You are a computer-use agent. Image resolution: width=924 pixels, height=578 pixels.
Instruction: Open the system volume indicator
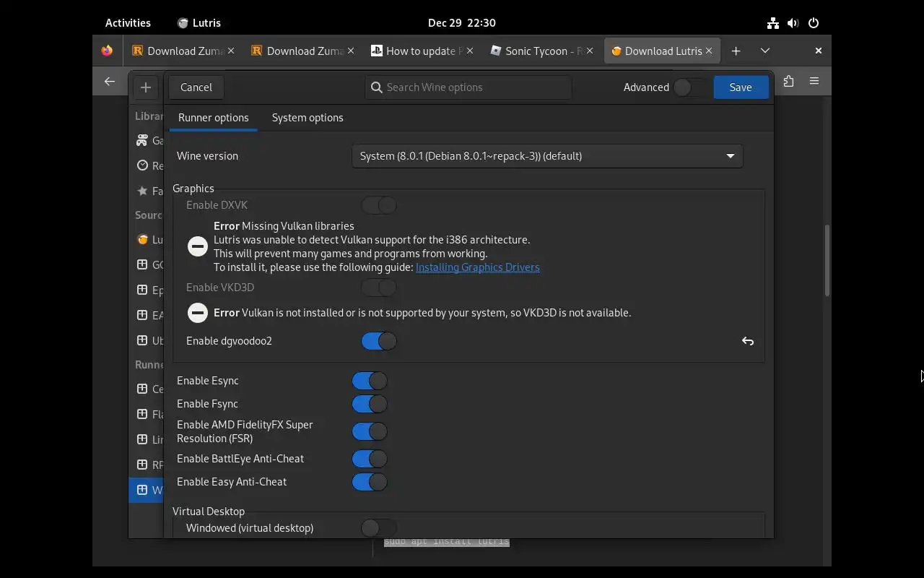pos(793,23)
